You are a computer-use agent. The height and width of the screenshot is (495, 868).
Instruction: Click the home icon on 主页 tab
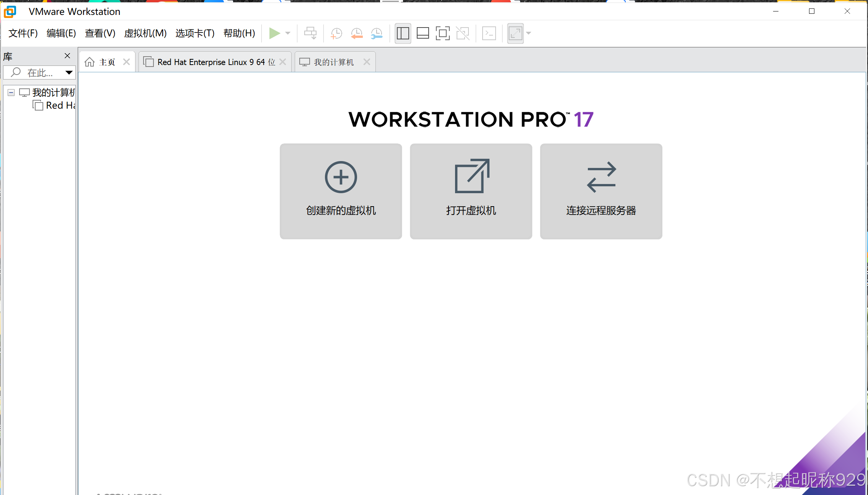coord(90,62)
